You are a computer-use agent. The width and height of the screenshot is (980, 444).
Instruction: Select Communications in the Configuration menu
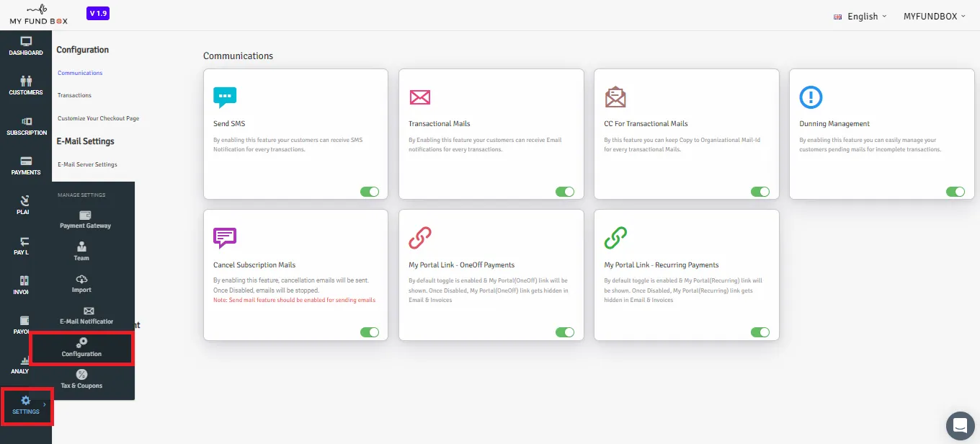coord(80,73)
